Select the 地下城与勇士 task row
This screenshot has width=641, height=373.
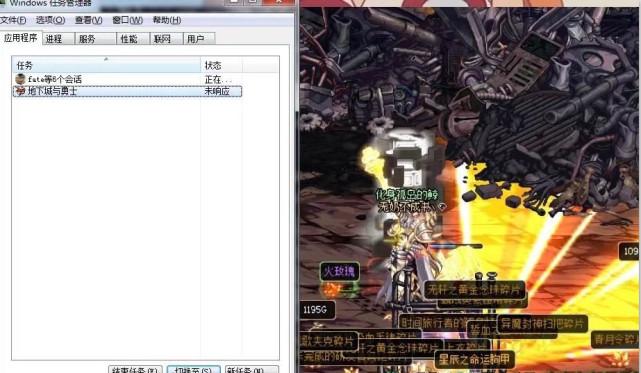[x=127, y=91]
